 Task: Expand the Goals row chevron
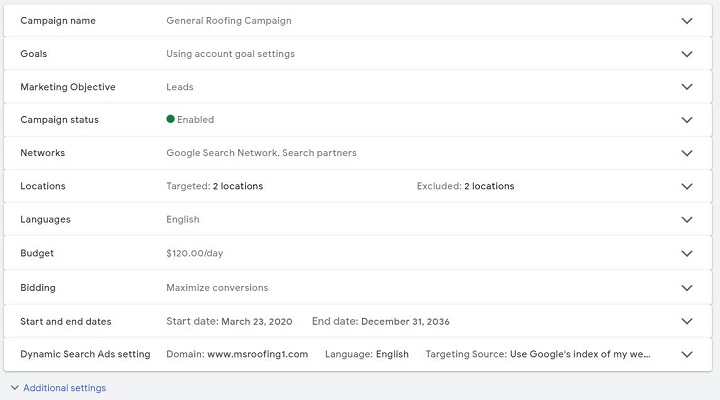click(x=687, y=54)
